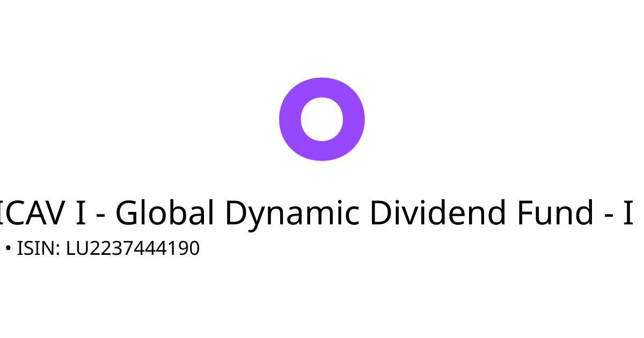Click the white center of the purple logo

click(x=322, y=119)
